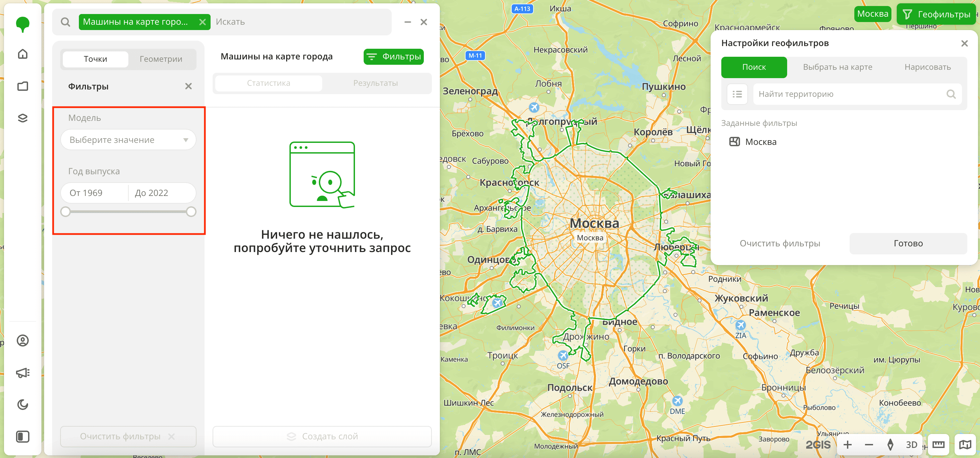Expand the Модель dropdown
Image resolution: width=980 pixels, height=458 pixels.
coord(128,140)
